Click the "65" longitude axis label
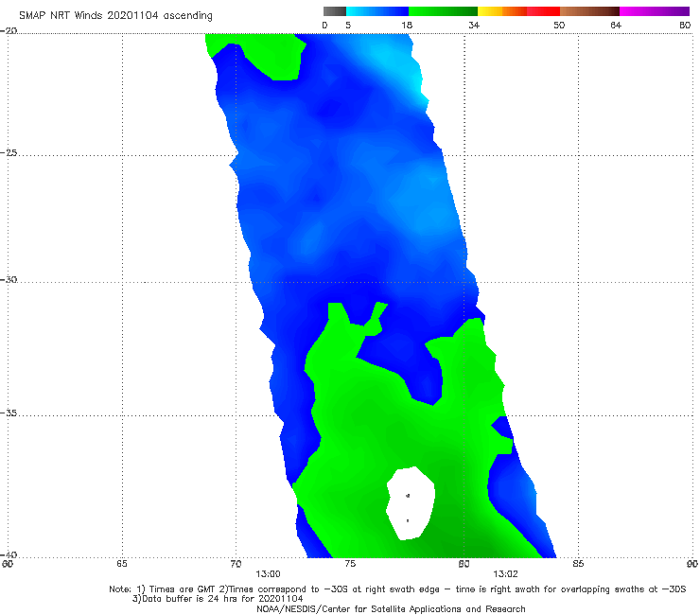 pos(122,564)
